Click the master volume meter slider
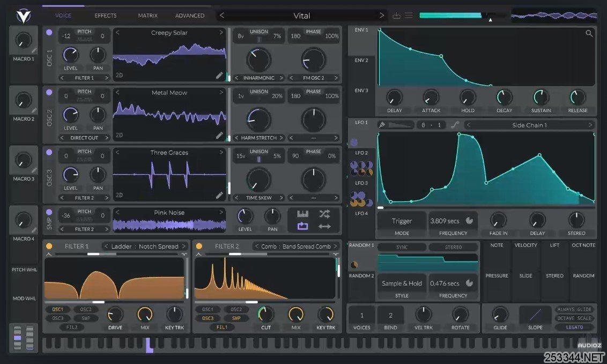This screenshot has height=364, width=607. (462, 16)
